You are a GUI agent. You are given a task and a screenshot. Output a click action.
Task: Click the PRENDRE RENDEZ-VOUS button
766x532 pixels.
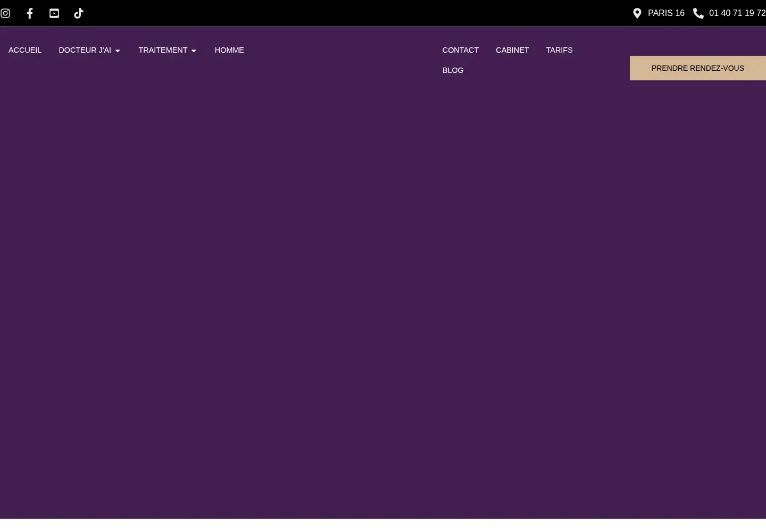click(x=698, y=68)
